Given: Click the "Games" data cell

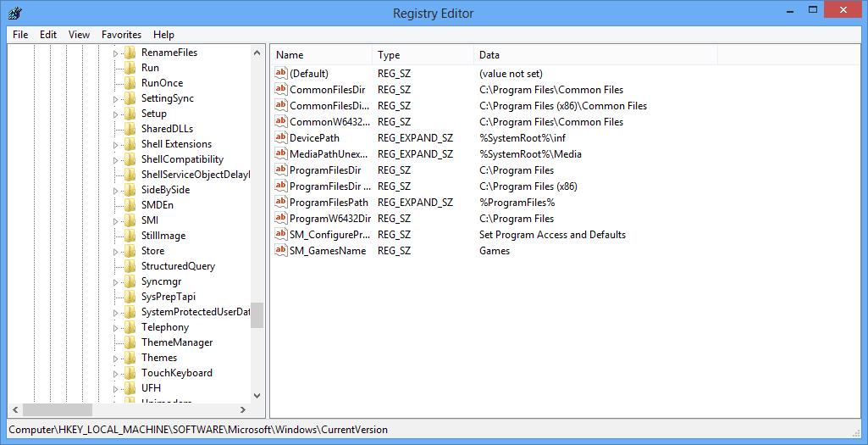Looking at the screenshot, I should [x=495, y=250].
